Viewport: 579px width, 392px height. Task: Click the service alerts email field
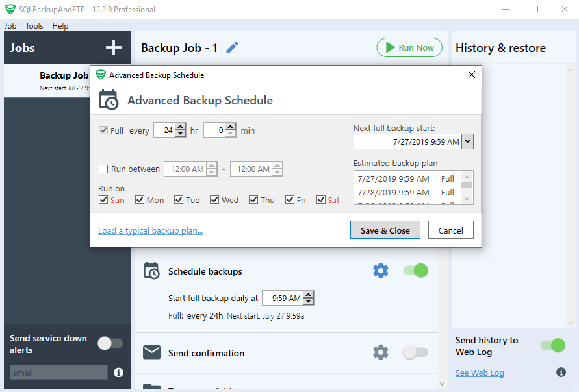point(58,373)
